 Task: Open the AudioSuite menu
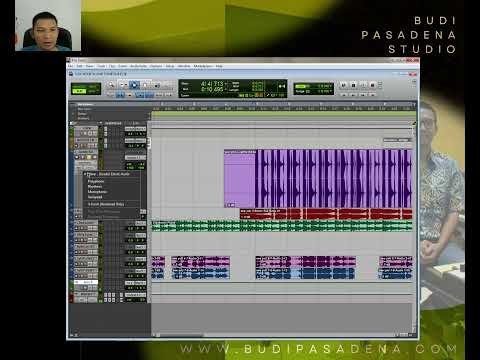click(x=139, y=66)
